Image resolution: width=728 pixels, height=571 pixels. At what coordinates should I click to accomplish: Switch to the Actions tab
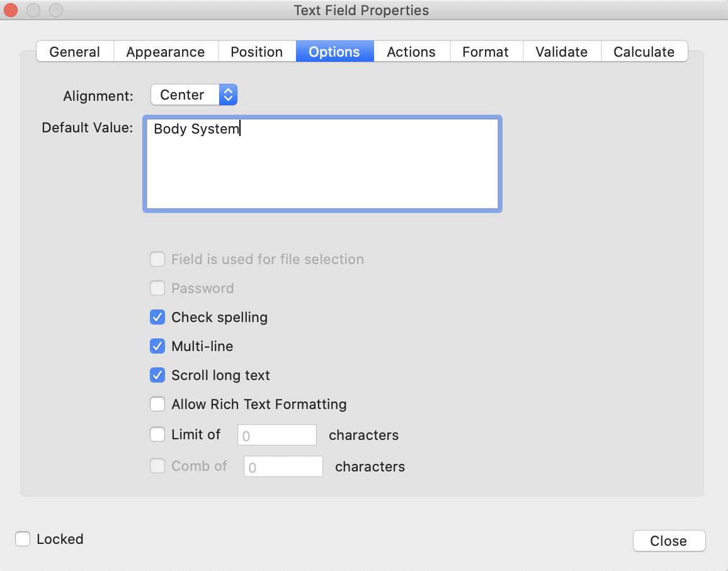pyautogui.click(x=411, y=52)
